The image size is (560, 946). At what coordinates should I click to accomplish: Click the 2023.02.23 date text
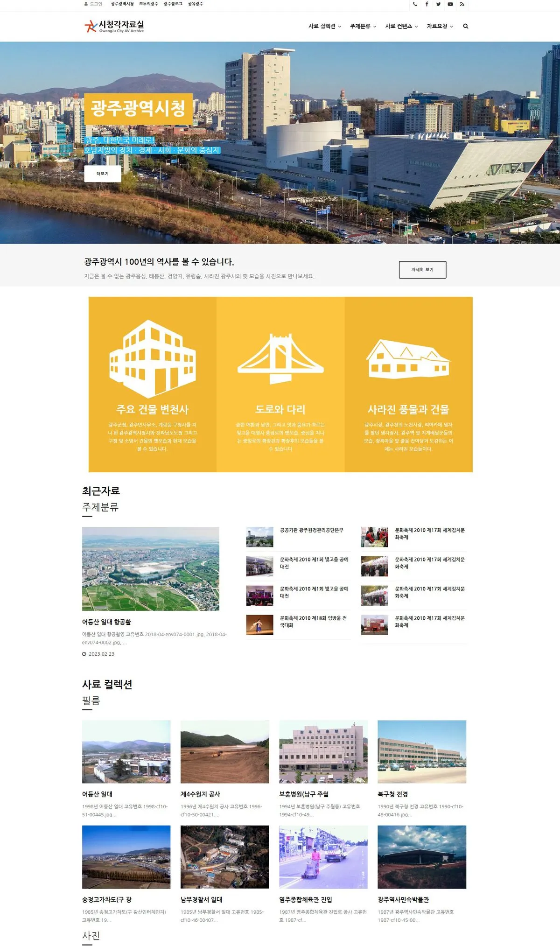pos(101,654)
